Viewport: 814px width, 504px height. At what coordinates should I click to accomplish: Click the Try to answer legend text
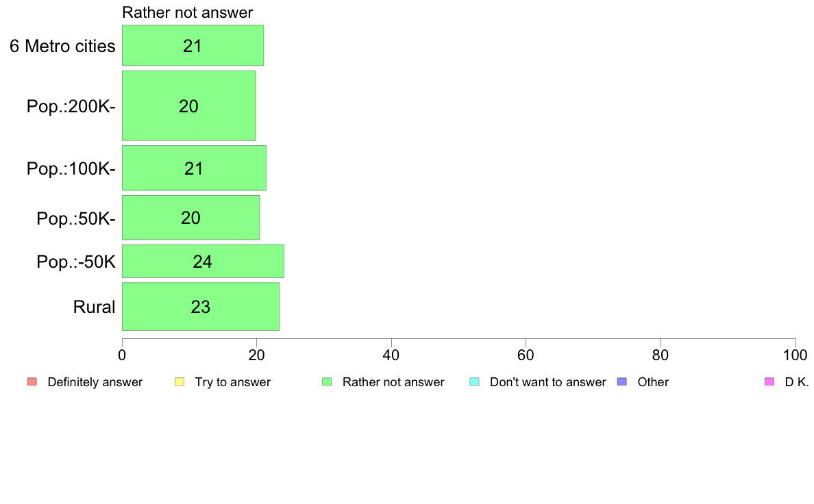pyautogui.click(x=232, y=382)
